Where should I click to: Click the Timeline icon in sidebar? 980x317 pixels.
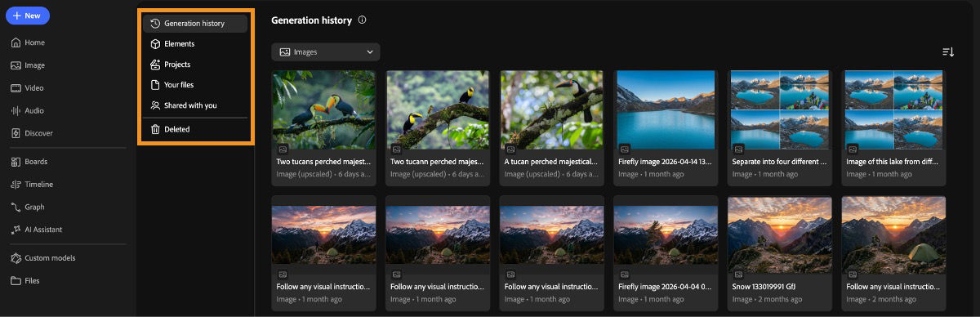(16, 185)
